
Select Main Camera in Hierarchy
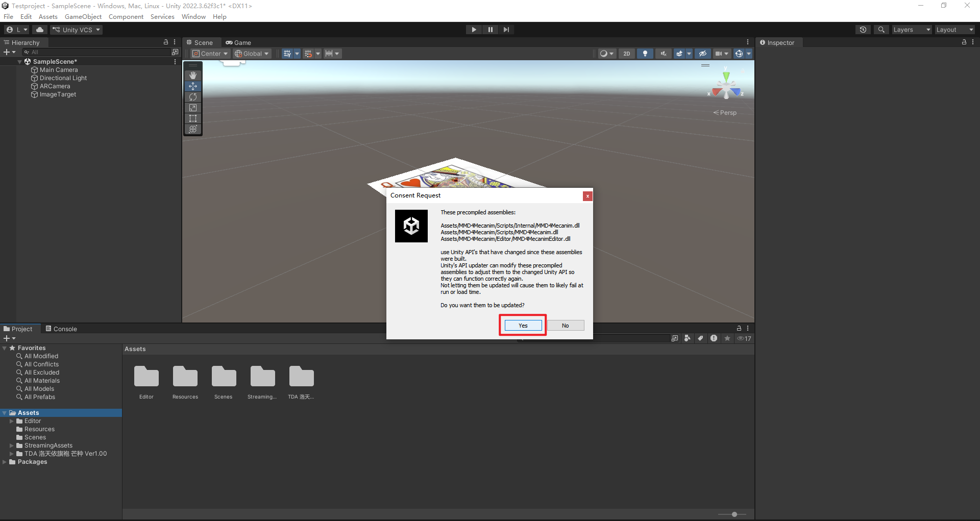(59, 70)
